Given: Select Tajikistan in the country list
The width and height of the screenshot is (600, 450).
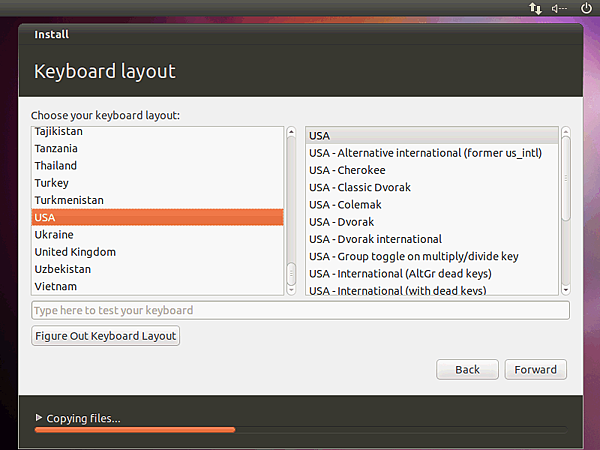Looking at the screenshot, I should click(157, 132).
